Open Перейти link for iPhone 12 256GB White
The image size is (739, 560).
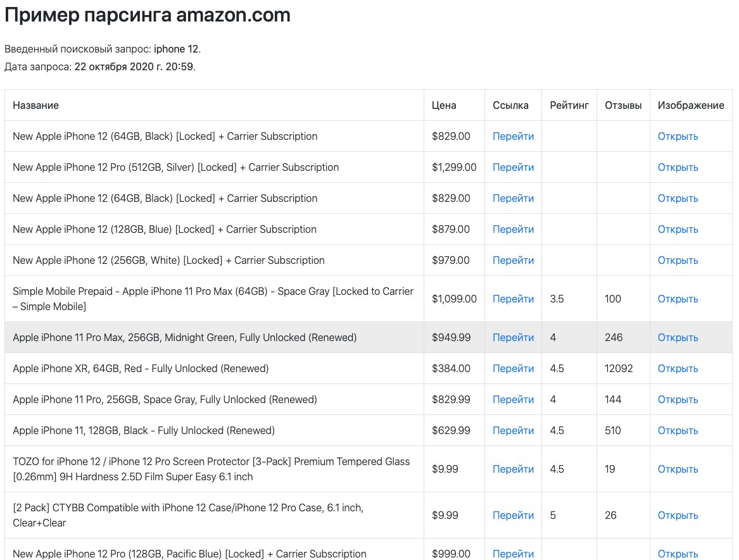(x=513, y=261)
